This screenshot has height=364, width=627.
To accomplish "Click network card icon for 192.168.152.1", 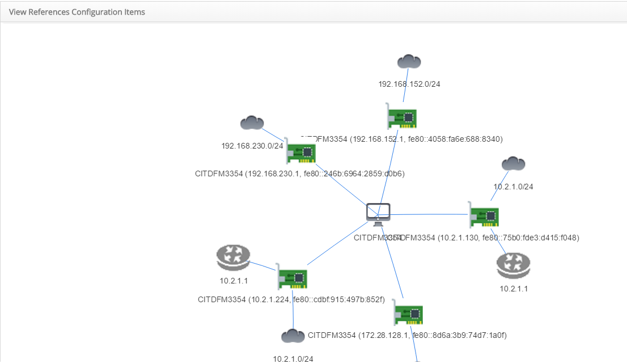I will (x=401, y=118).
